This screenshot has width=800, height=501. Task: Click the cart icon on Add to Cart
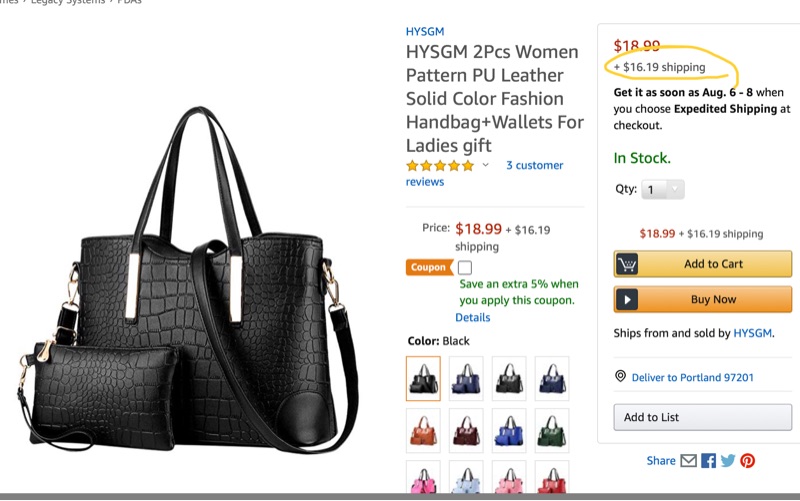[x=628, y=264]
